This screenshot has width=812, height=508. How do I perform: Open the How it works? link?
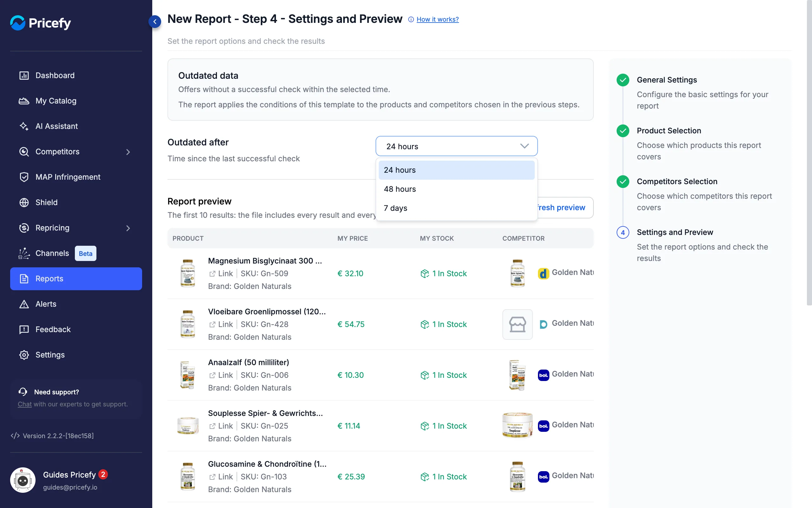coord(437,19)
